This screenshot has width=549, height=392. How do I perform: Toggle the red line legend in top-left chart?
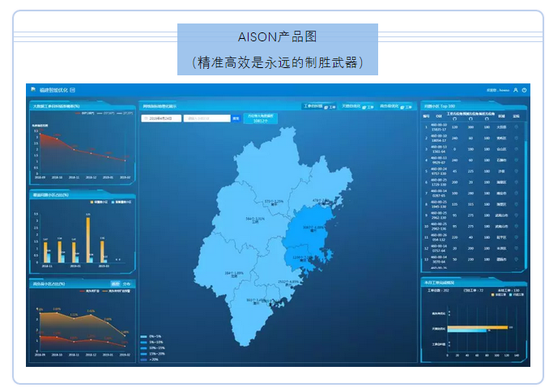79,113
